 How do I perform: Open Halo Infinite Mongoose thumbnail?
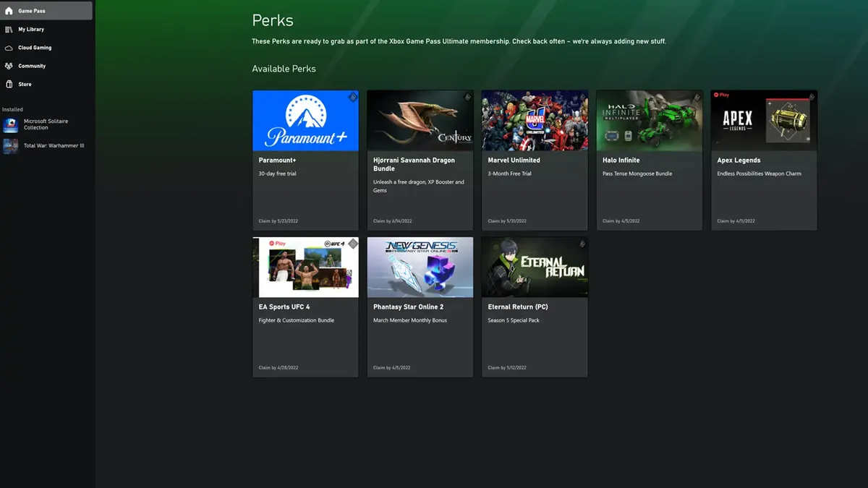[650, 121]
